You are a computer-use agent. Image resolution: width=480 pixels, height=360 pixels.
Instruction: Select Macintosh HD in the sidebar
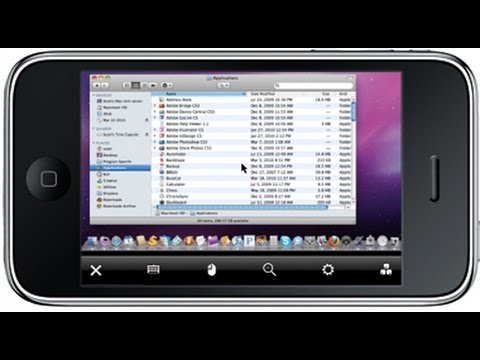click(x=112, y=107)
